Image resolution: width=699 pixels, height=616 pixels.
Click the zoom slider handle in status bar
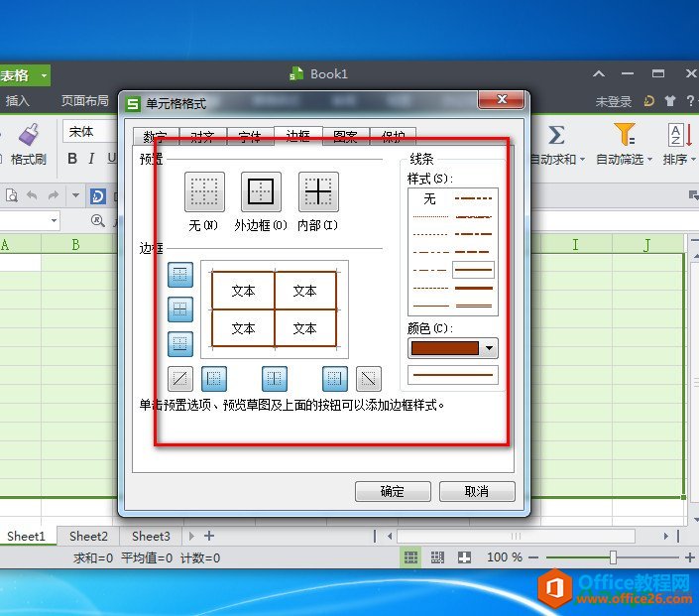[x=613, y=557]
